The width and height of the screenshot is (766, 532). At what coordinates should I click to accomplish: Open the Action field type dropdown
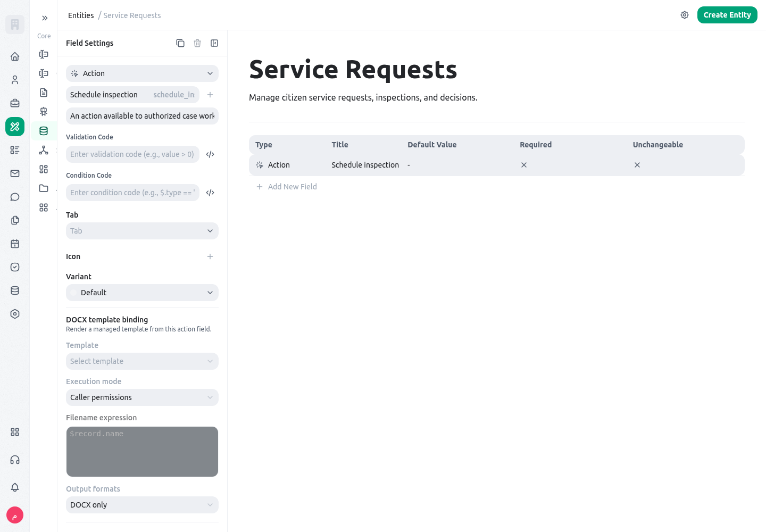pyautogui.click(x=142, y=73)
